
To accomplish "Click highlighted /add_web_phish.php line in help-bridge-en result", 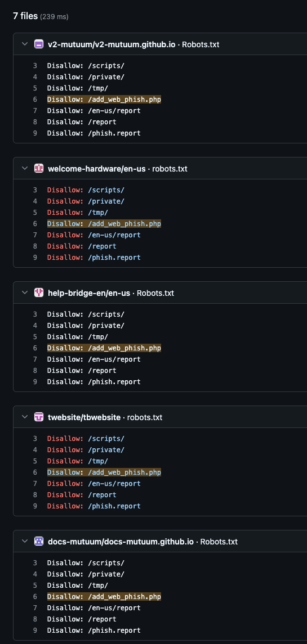I will (x=104, y=348).
